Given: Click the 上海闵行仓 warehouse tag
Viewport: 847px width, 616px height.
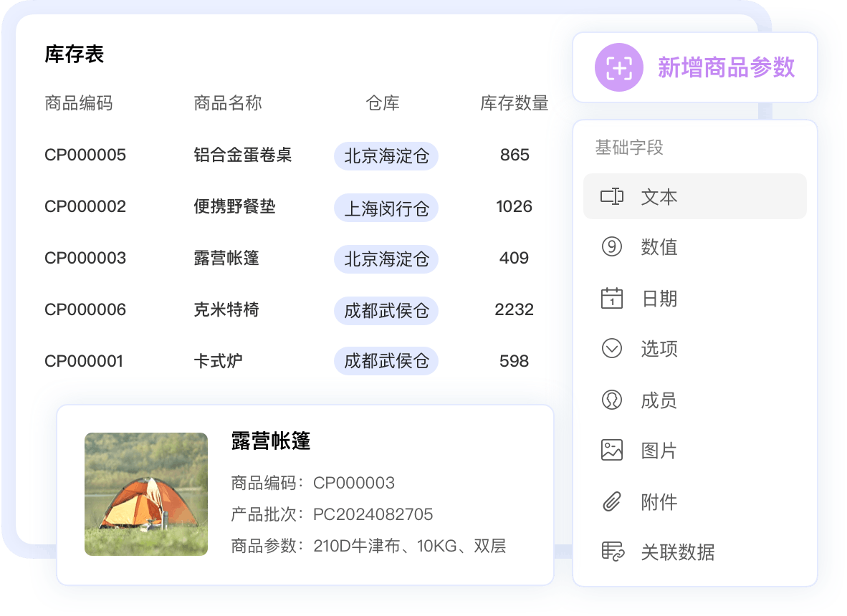Looking at the screenshot, I should click(x=386, y=208).
